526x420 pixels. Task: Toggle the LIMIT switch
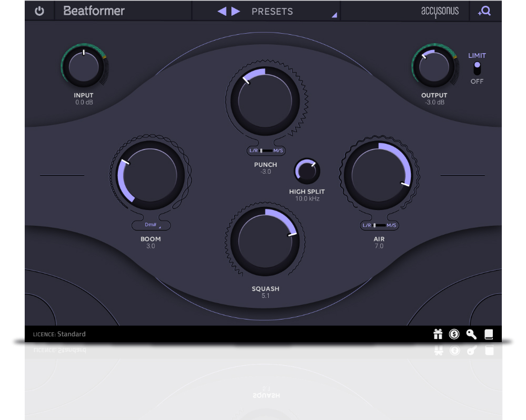[477, 68]
